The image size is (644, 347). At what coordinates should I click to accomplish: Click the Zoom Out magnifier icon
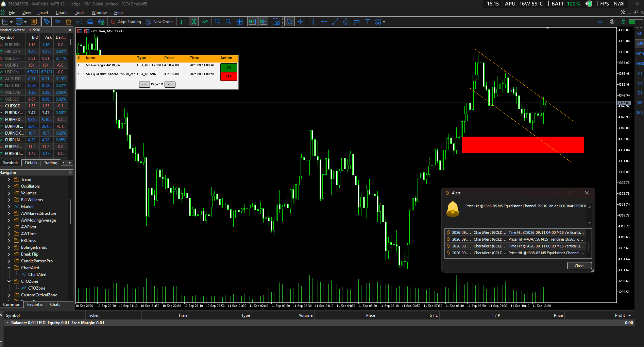point(228,22)
